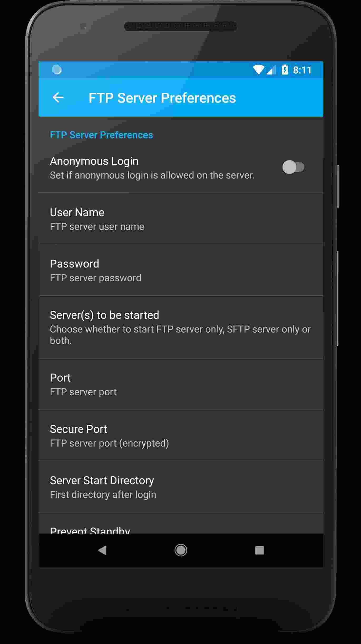Tap the 8:11 clock display
Screen dimensions: 361x644
[302, 70]
